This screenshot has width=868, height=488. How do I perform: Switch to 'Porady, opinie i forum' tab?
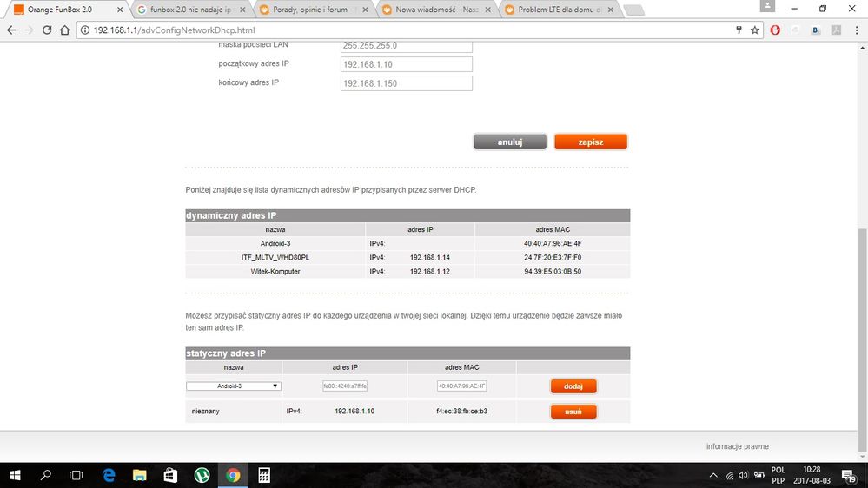[x=314, y=10]
